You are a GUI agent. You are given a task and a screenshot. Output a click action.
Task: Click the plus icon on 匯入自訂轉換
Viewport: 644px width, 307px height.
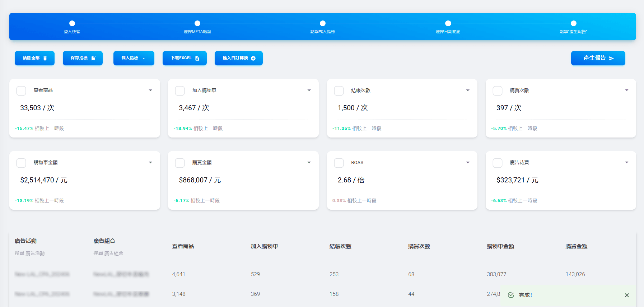(x=253, y=58)
